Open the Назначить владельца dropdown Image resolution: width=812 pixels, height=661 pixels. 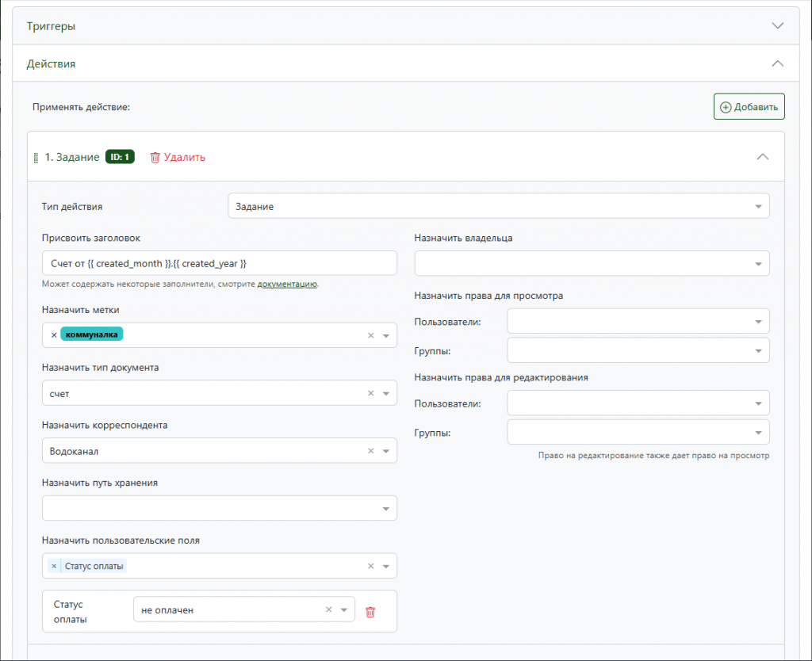592,263
